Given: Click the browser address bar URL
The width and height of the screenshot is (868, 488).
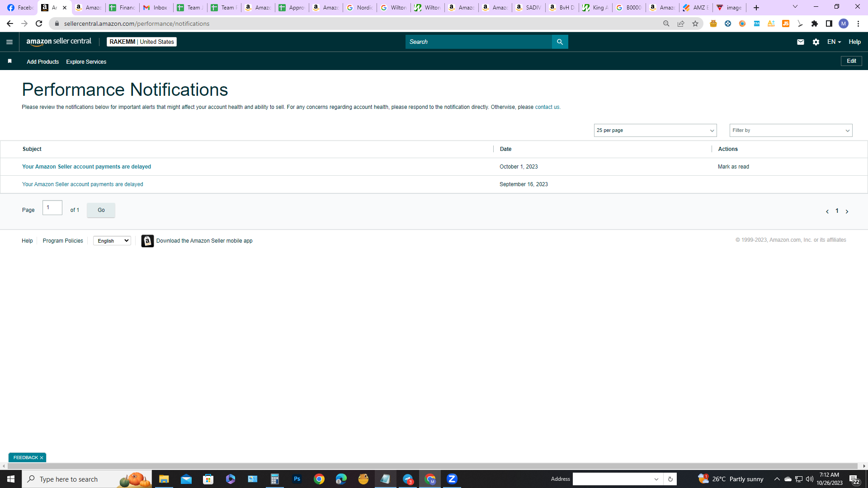Looking at the screenshot, I should (x=137, y=23).
